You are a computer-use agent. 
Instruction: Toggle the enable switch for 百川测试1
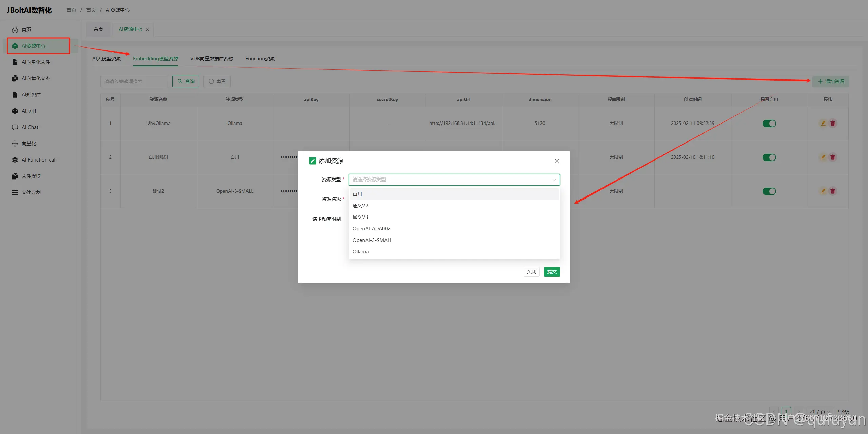(769, 157)
